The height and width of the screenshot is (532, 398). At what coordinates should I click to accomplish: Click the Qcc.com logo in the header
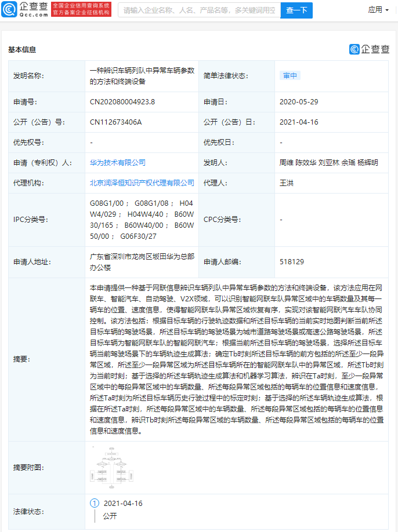pos(25,9)
